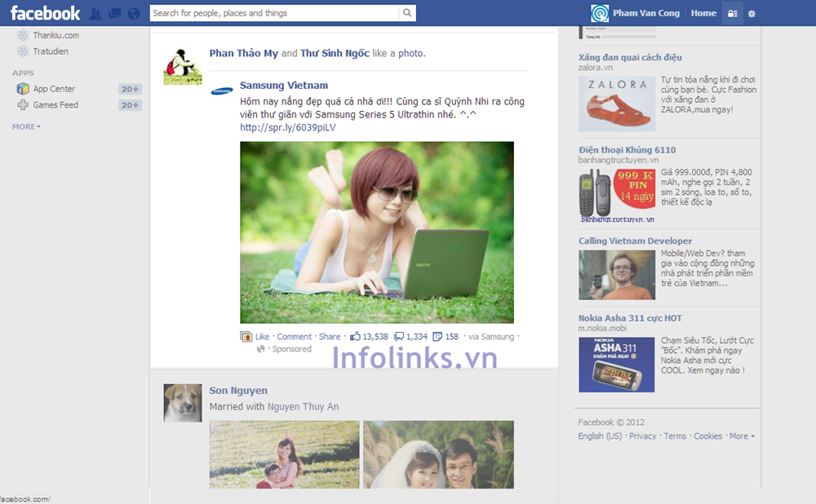This screenshot has height=504, width=816.
Task: Click the 999K phone ad image
Action: click(x=617, y=196)
